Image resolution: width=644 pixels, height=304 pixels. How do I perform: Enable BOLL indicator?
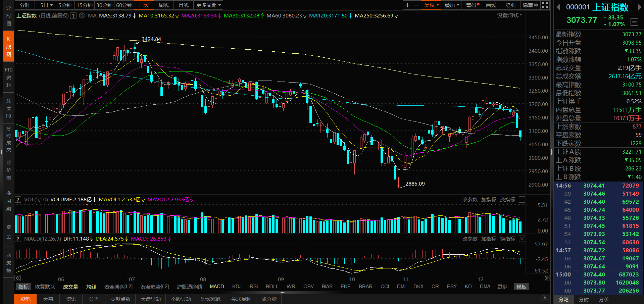tap(272, 287)
